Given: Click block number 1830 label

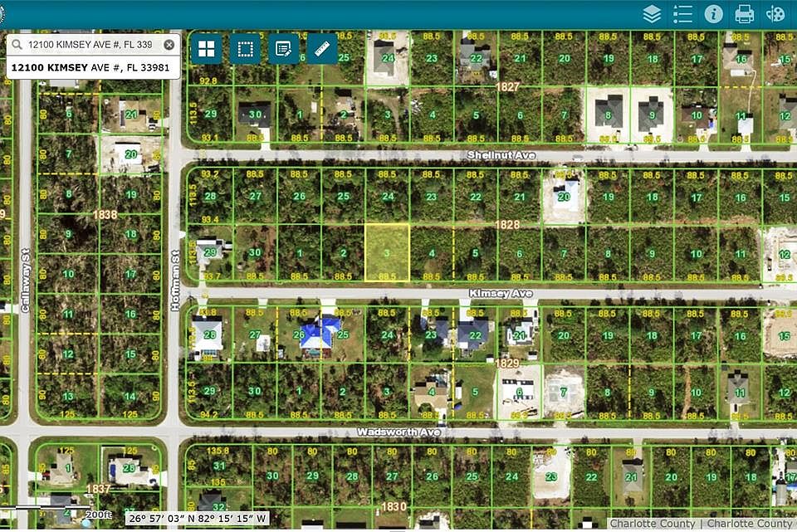Looking at the screenshot, I should [x=394, y=506].
